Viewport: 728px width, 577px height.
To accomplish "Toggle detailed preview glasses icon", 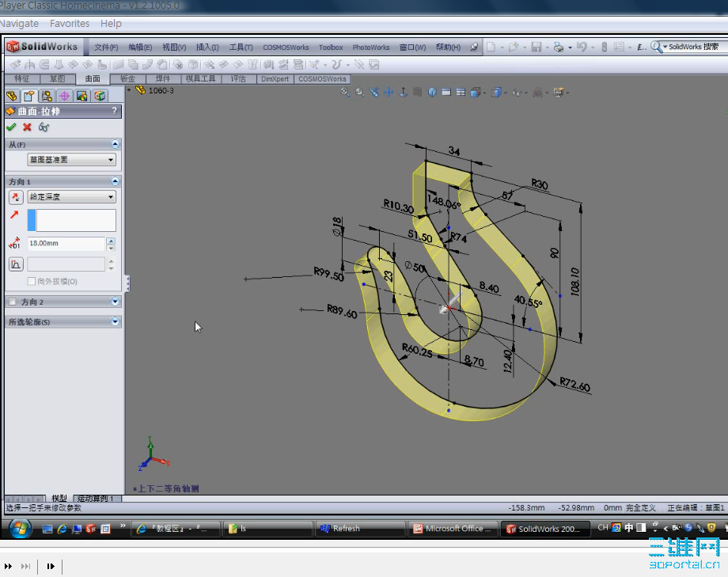I will coord(44,127).
